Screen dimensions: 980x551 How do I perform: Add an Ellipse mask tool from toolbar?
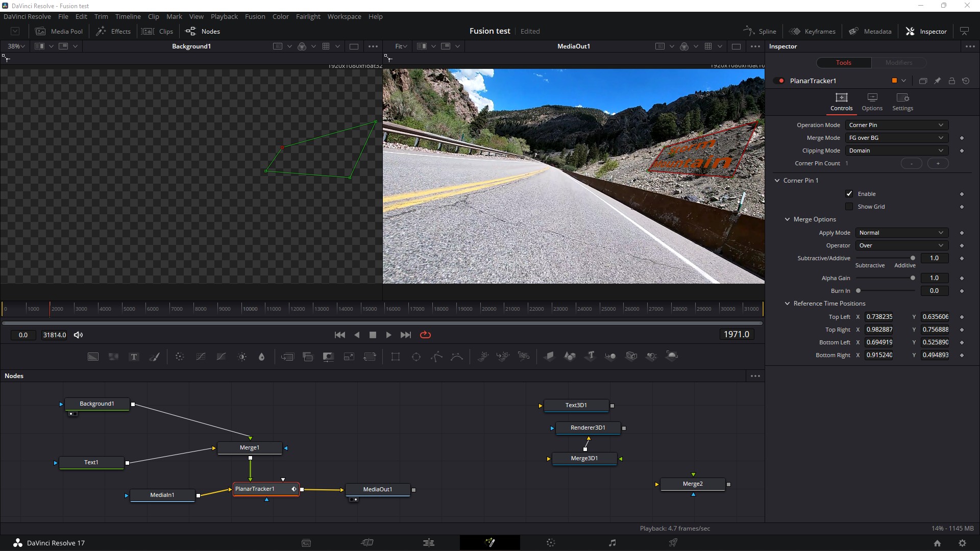pos(416,357)
